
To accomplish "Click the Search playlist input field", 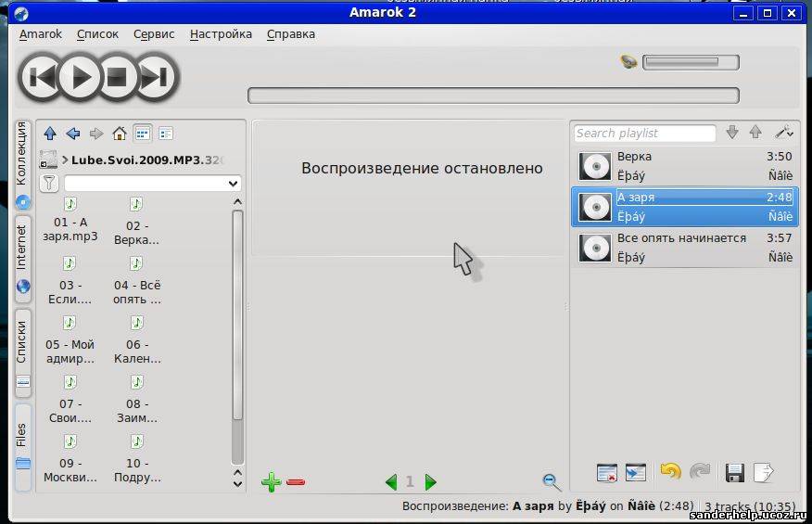I will point(644,134).
